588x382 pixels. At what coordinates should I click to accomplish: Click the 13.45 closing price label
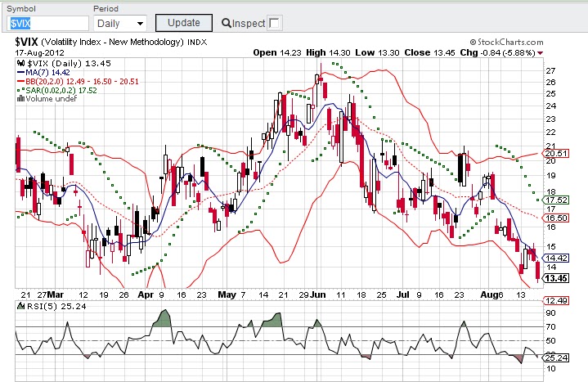(556, 278)
